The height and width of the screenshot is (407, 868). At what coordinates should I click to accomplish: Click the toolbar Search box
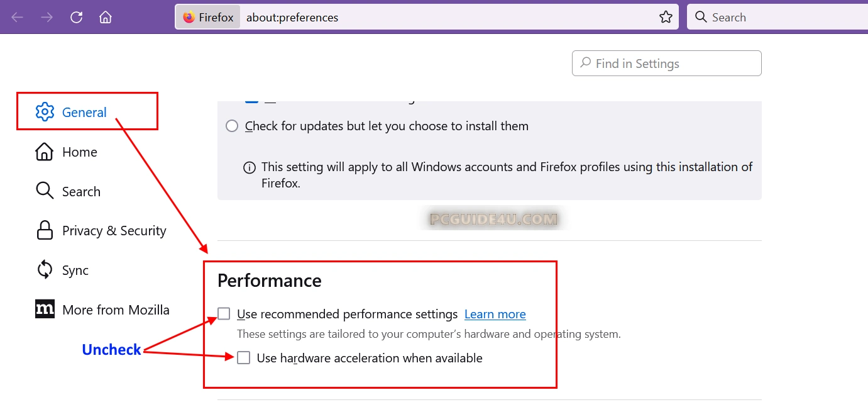[779, 17]
